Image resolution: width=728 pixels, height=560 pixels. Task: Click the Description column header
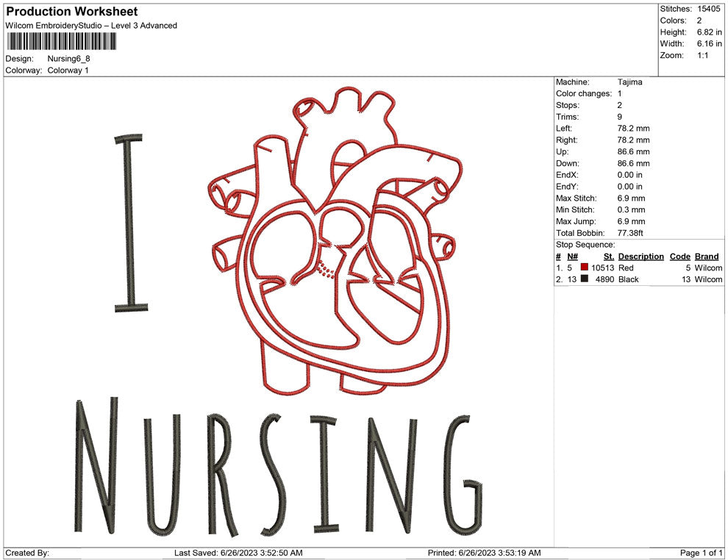640,256
